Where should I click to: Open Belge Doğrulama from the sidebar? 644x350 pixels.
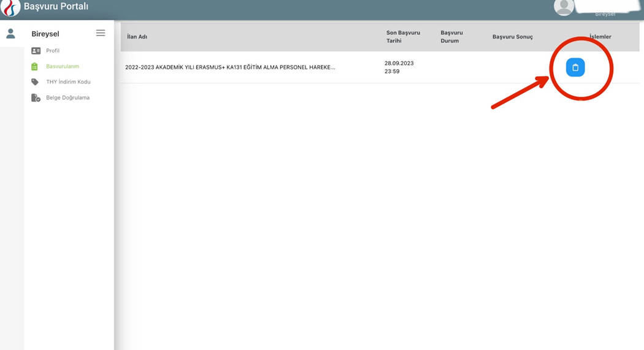coord(67,97)
